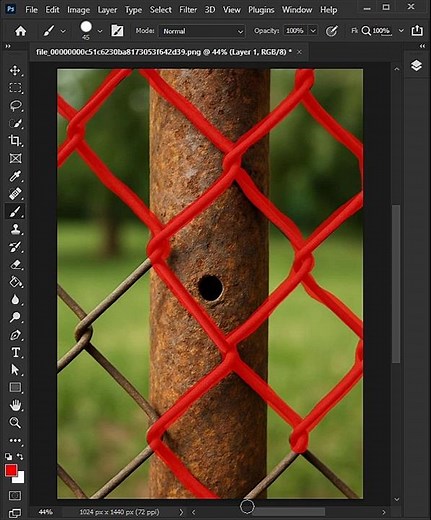Click the horizontal scroll right arrow
The height and width of the screenshot is (520, 431).
[x=384, y=512]
